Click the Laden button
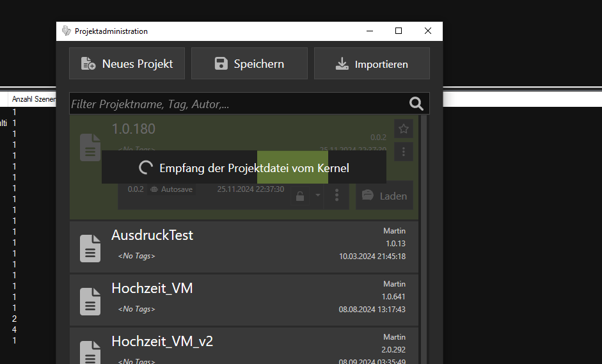 384,196
